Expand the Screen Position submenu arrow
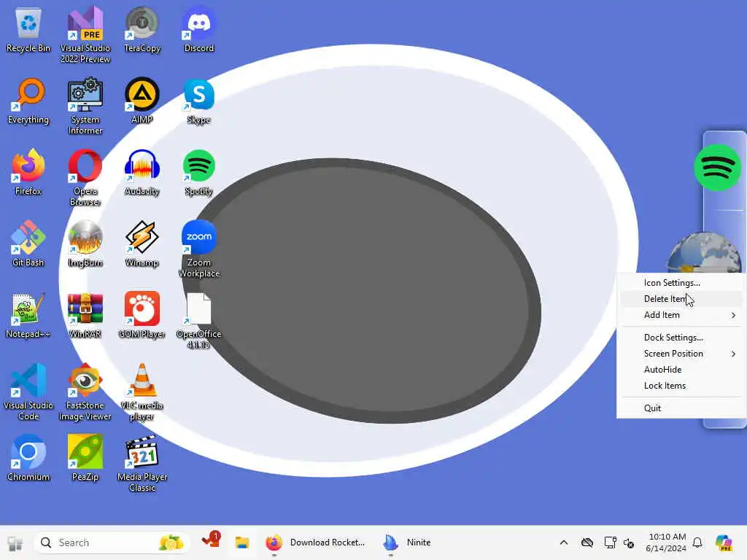 pyautogui.click(x=734, y=354)
